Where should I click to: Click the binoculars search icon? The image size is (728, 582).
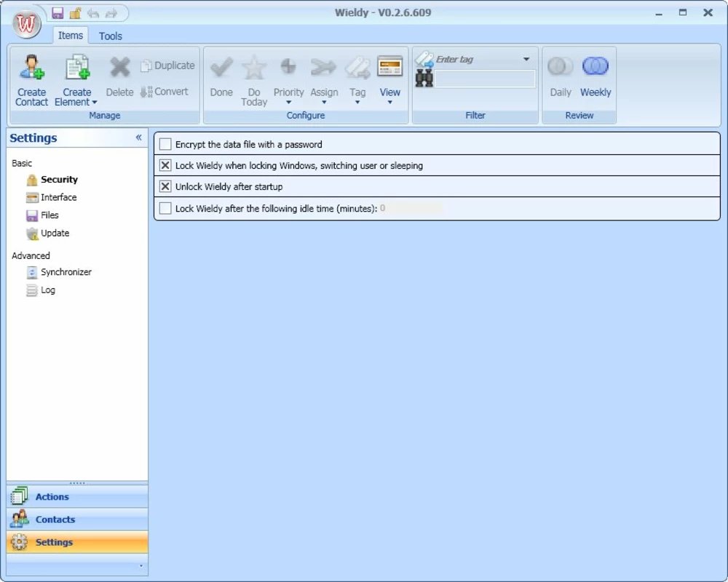click(424, 78)
